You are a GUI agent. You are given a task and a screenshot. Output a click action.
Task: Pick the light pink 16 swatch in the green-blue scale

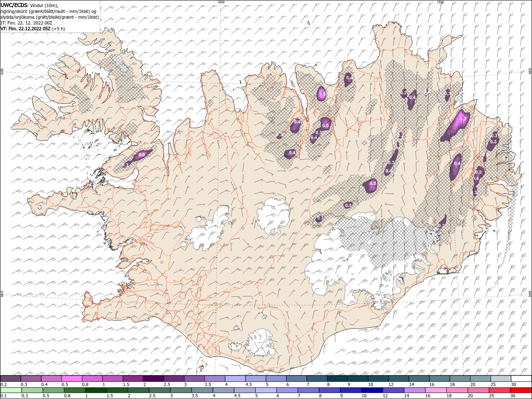(435, 390)
